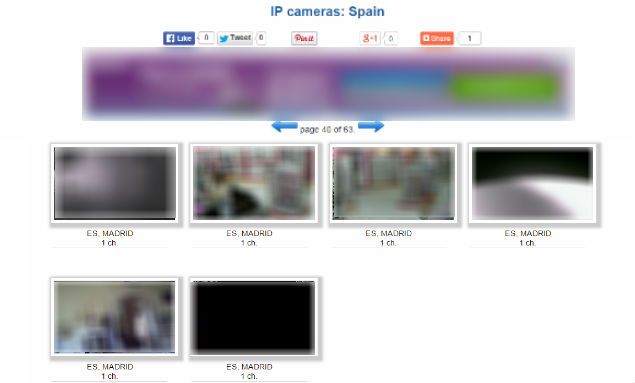The image size is (635, 383).
Task: Open the third camera thumbnail with store aisle
Action: click(x=393, y=183)
